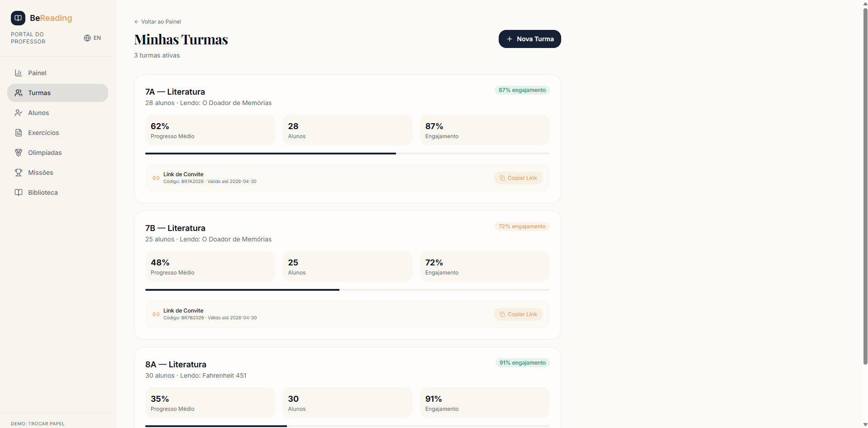
Task: Open the Missões page
Action: tap(57, 173)
